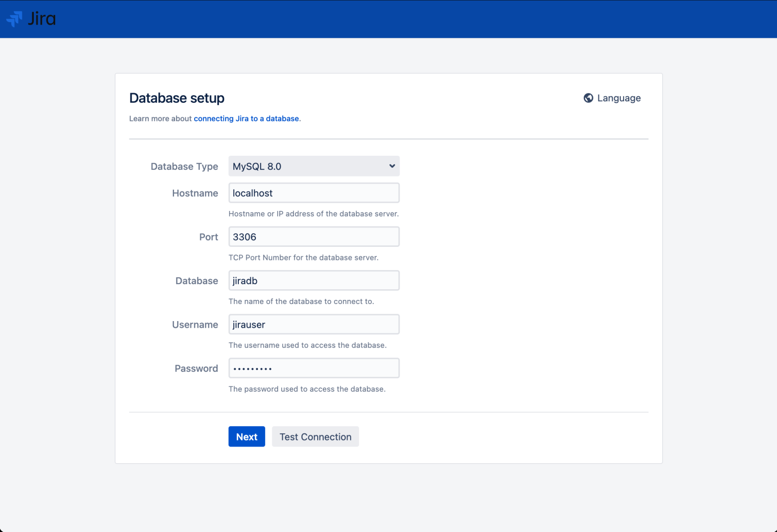
Task: Click the globe Language icon
Action: click(x=588, y=98)
